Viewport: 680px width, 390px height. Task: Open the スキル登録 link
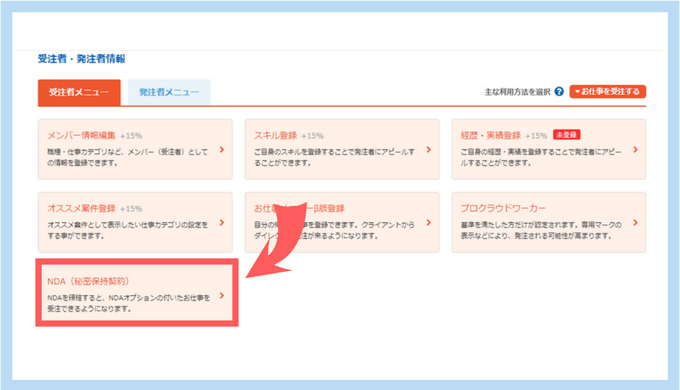click(275, 135)
